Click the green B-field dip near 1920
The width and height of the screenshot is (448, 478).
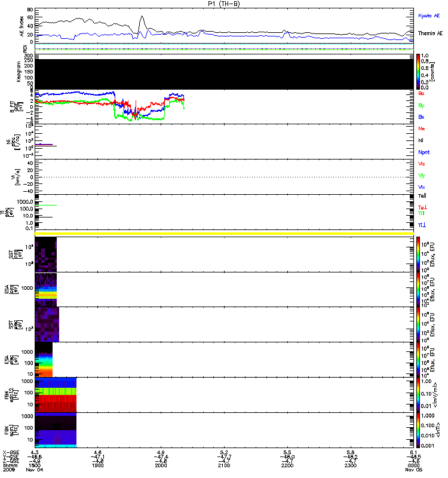pyautogui.click(x=116, y=116)
